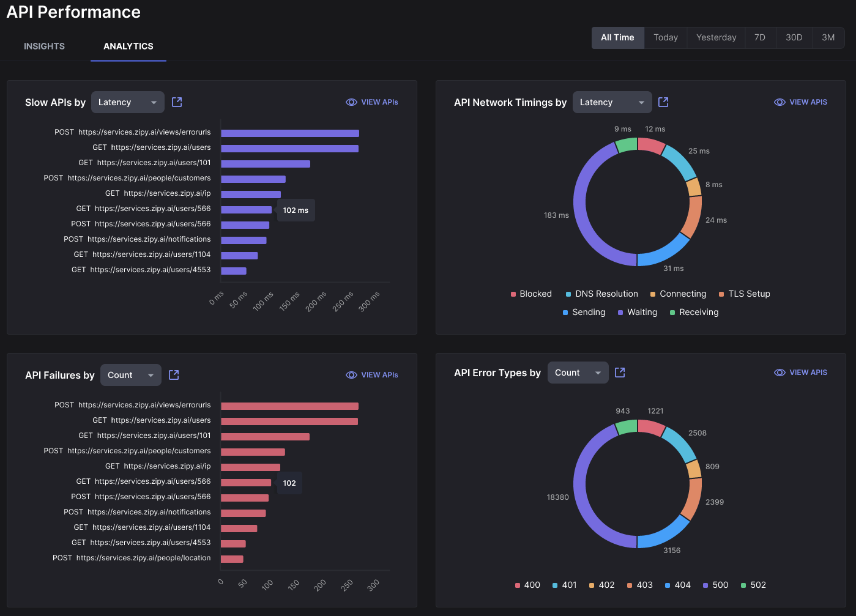Click VIEW APIs link in API Failures
The width and height of the screenshot is (856, 616).
click(379, 375)
